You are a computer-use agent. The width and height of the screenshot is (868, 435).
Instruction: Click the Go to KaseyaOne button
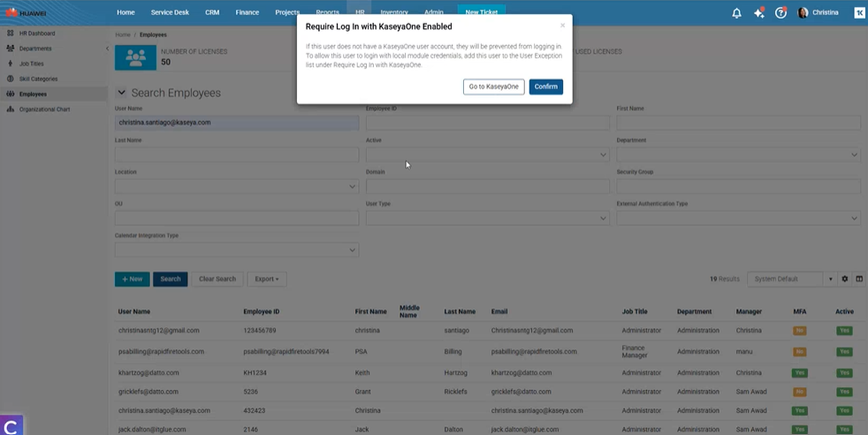493,87
